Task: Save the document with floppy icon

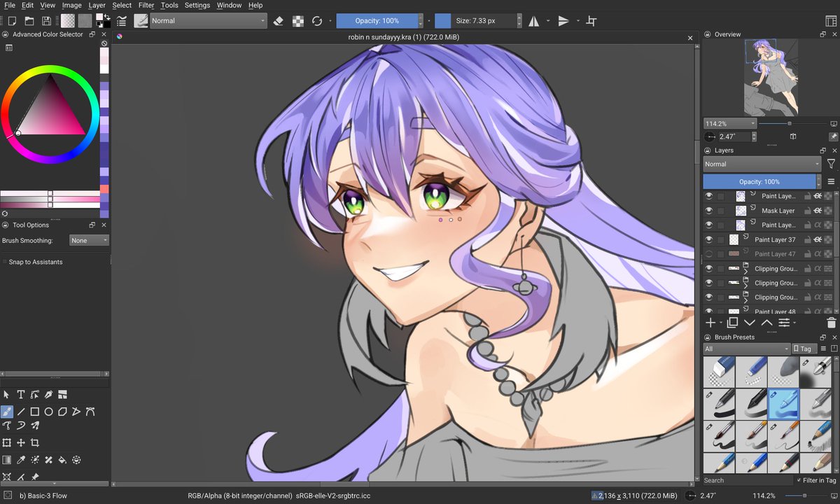Action: [46, 21]
